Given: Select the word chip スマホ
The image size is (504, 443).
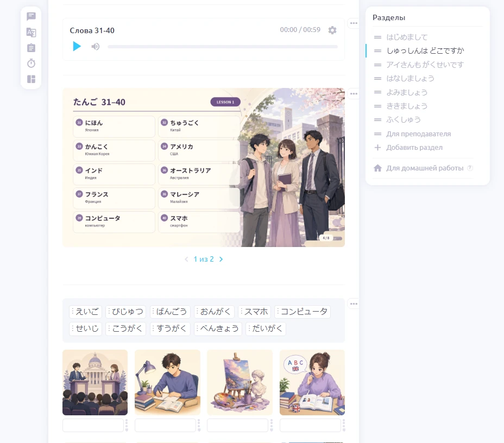Looking at the screenshot, I should pos(255,312).
